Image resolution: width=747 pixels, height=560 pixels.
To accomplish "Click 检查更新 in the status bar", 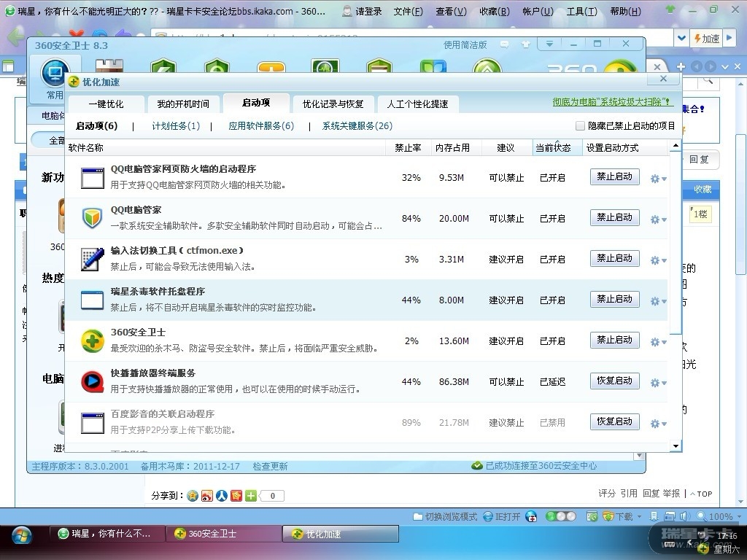I will pyautogui.click(x=270, y=466).
